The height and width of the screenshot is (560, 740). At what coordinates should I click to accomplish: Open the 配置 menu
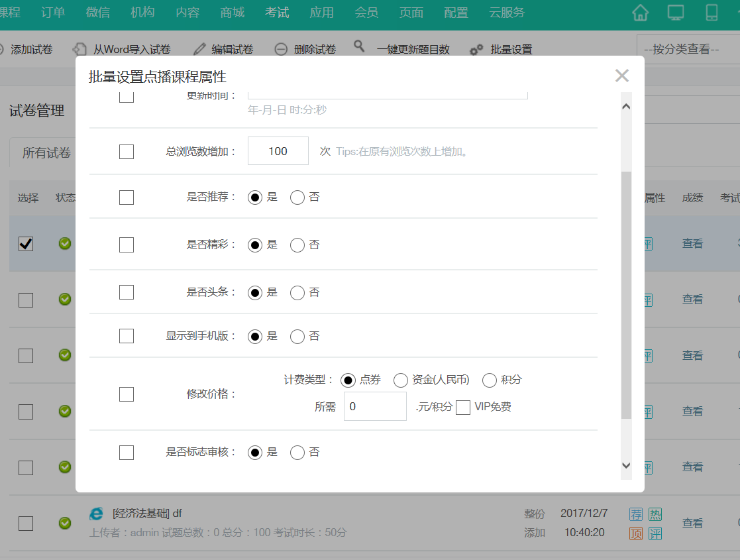click(456, 13)
